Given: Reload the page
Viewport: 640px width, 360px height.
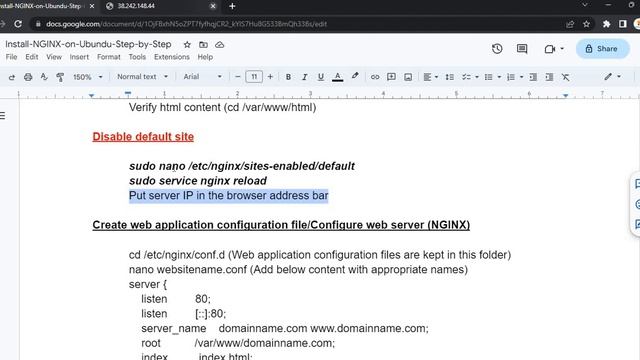Looking at the screenshot, I should coord(18,24).
